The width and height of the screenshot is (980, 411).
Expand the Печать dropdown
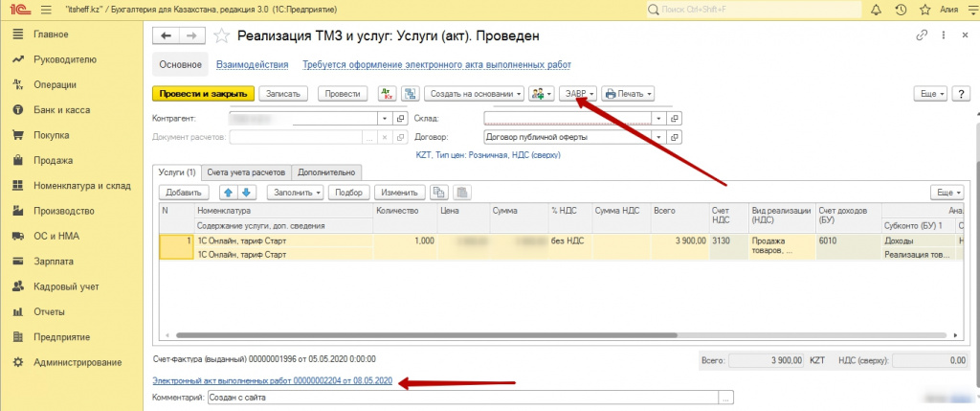628,94
